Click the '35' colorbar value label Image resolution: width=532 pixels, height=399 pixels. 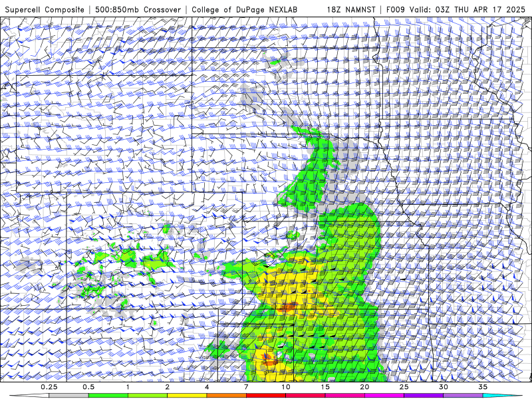483,387
